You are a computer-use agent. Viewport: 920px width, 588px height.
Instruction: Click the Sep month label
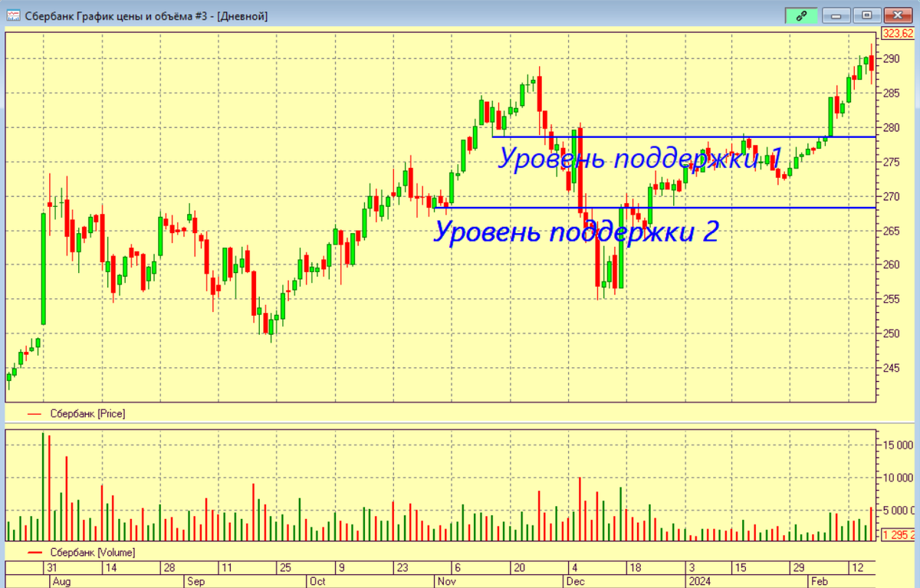[195, 581]
